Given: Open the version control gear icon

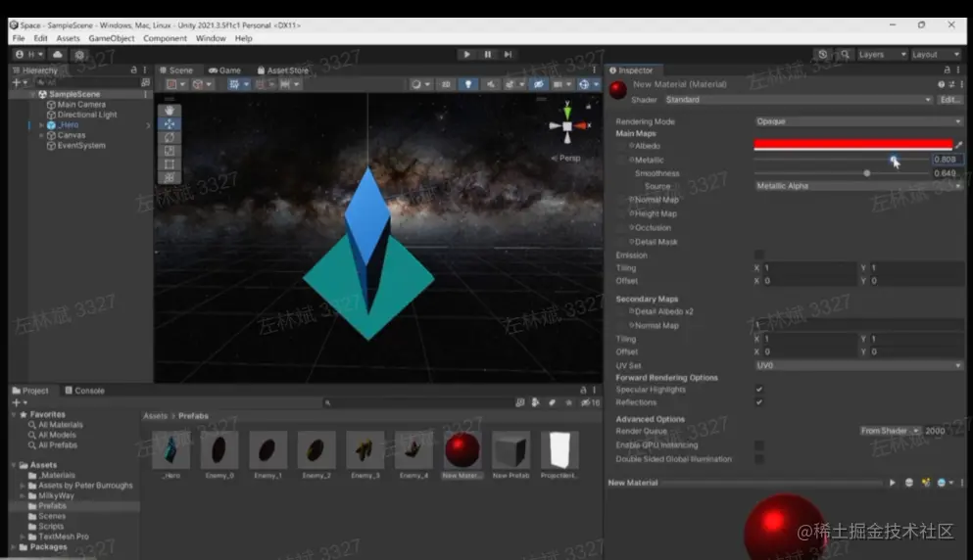Looking at the screenshot, I should pyautogui.click(x=79, y=55).
